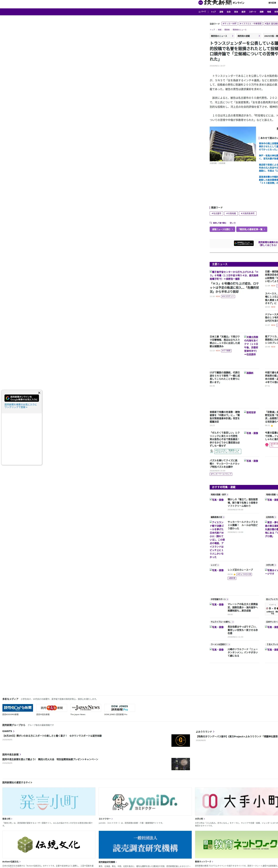Expand the 地域の話題・岩手 section link
Image resolution: width=278 pixels, height=868 pixels.
click(x=219, y=495)
